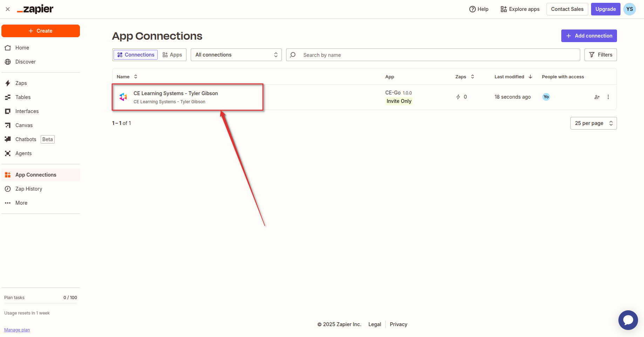644x337 pixels.
Task: Open the 25 per page dropdown
Action: [594, 123]
